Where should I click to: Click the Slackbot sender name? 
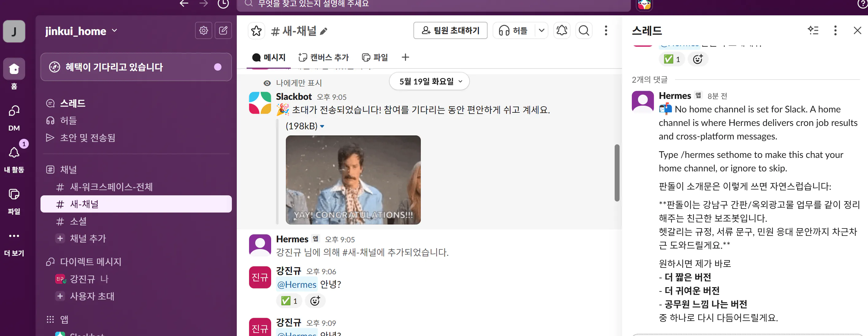(294, 97)
